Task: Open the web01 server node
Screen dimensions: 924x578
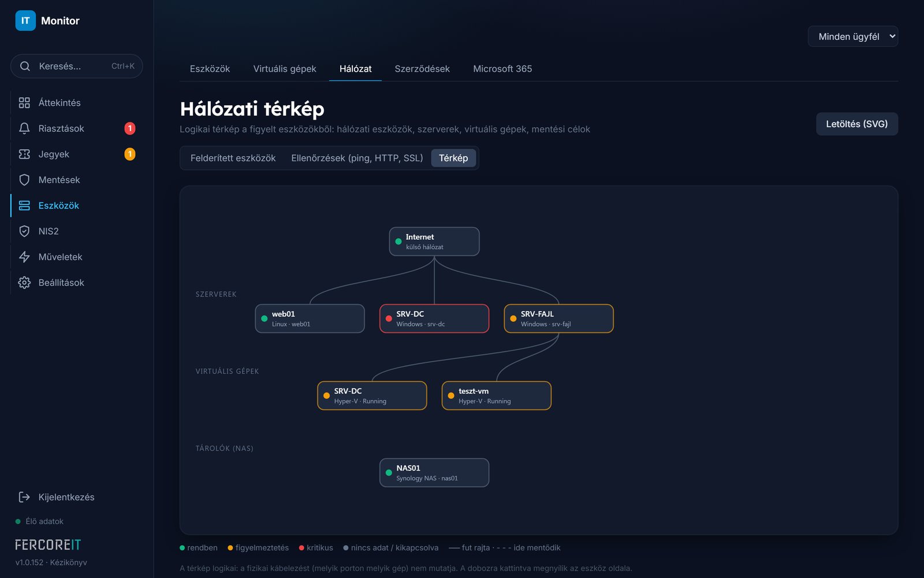Action: coord(310,318)
